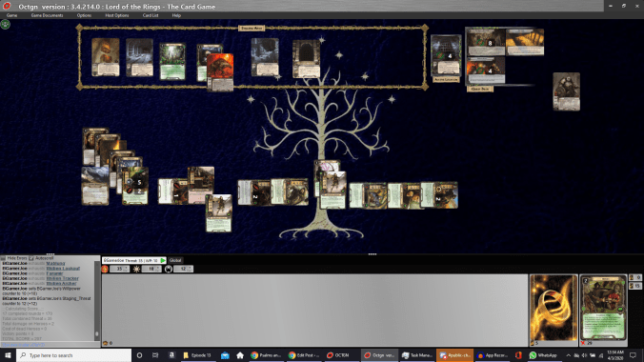644x362 pixels.
Task: Select the stone doorway card in staging area
Action: coord(306,59)
